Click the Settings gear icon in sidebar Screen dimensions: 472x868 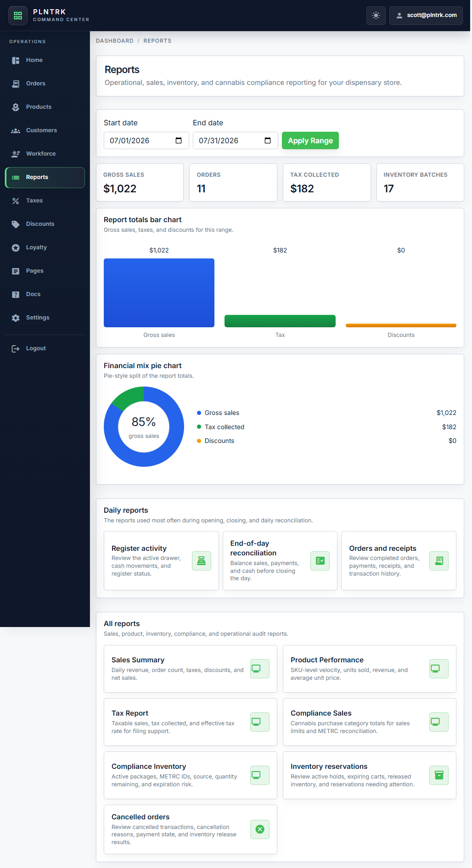(16, 318)
